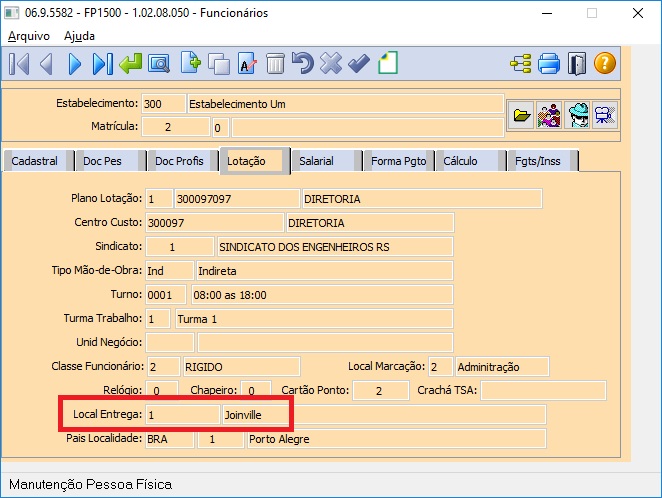
Task: Click the Local Marcação code field
Action: [441, 367]
